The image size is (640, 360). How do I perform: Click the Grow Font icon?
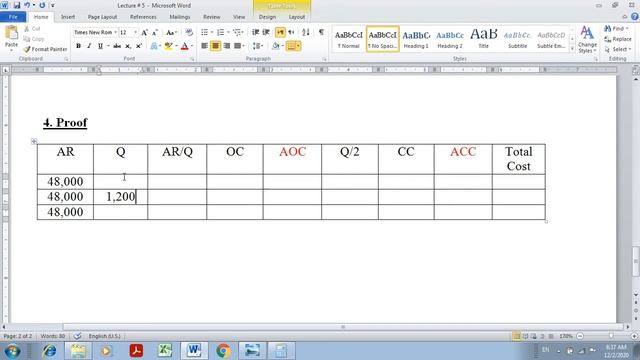coord(144,32)
